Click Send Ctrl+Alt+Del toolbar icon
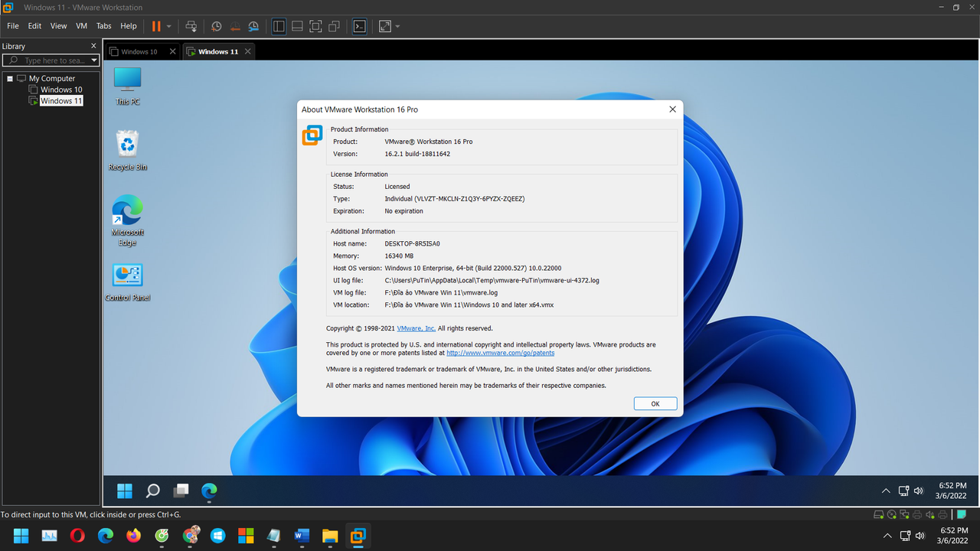This screenshot has height=551, width=980. pyautogui.click(x=191, y=26)
